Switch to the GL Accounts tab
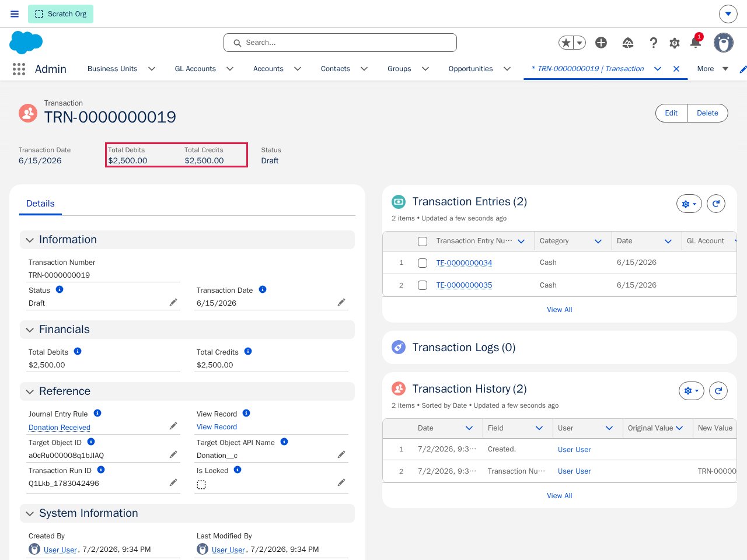 click(196, 69)
